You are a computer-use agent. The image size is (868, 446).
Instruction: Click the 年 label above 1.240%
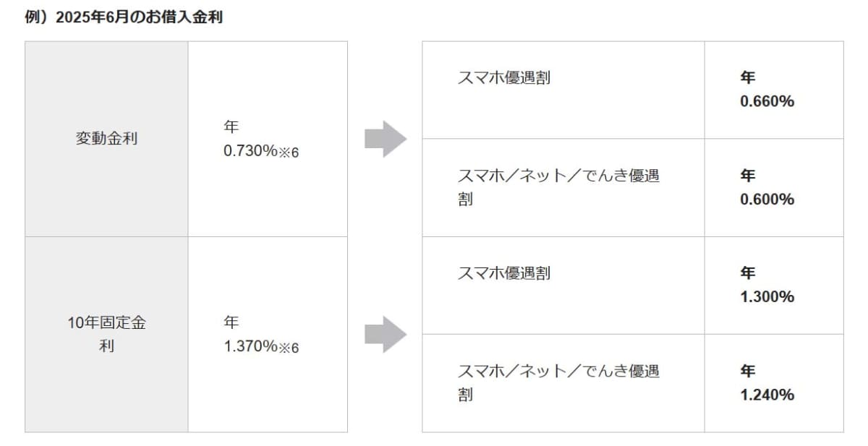pos(747,371)
